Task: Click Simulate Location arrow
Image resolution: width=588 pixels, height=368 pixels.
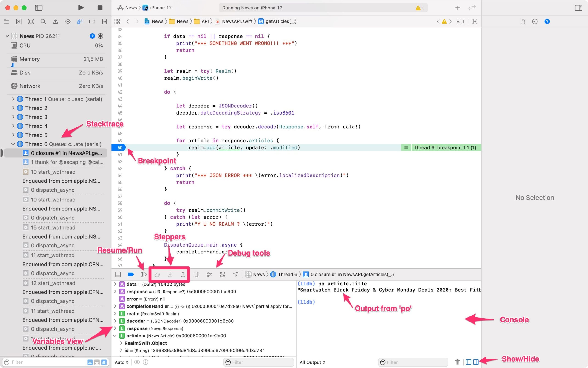Action: click(x=235, y=274)
